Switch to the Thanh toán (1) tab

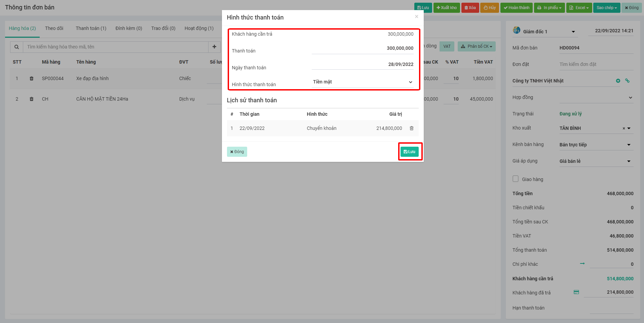click(x=91, y=28)
